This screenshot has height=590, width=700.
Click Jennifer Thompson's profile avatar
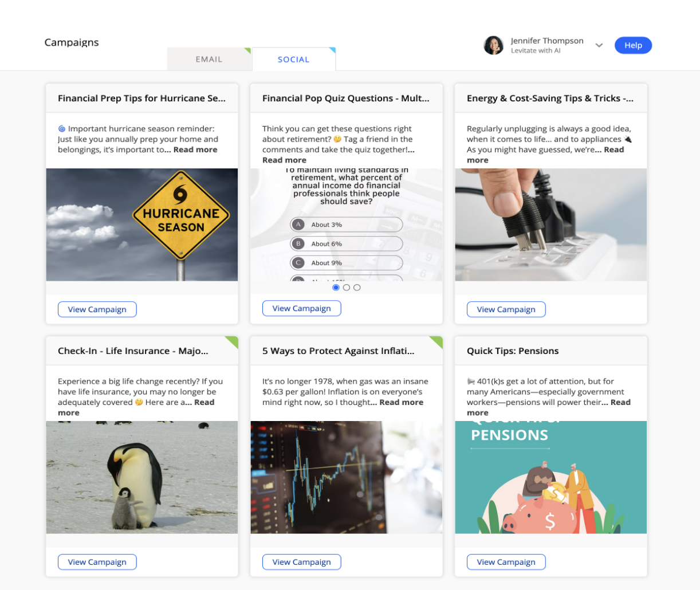point(494,45)
